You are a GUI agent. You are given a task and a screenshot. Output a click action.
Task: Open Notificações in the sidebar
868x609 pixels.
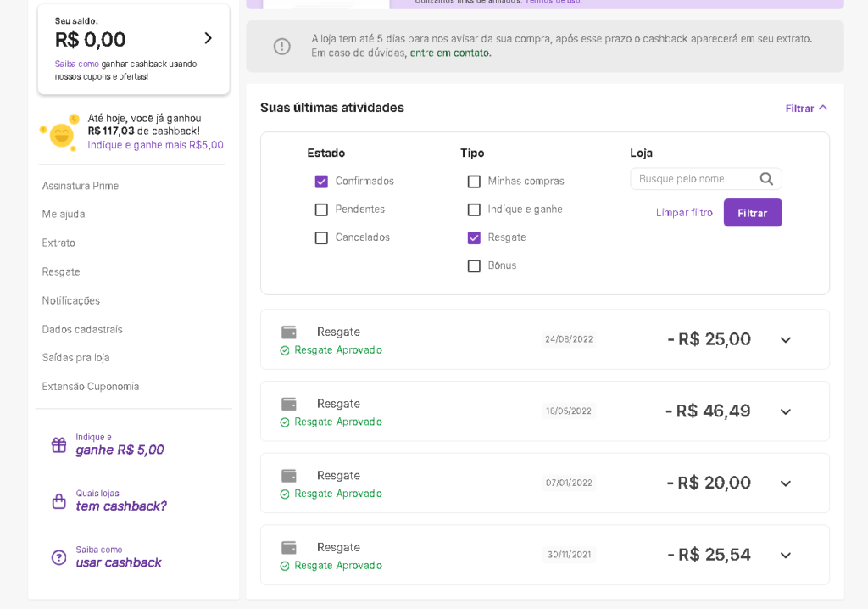click(x=71, y=300)
